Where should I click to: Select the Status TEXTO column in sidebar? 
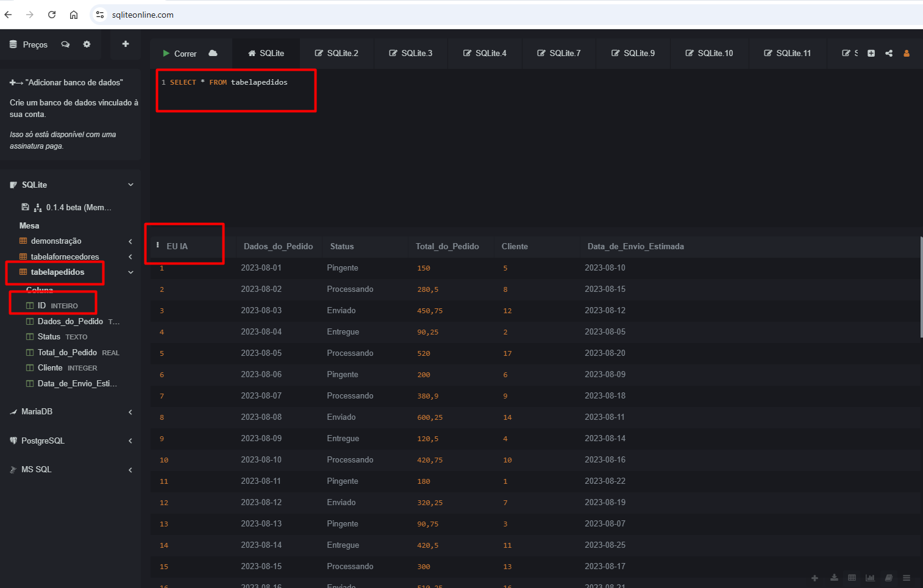coord(57,337)
